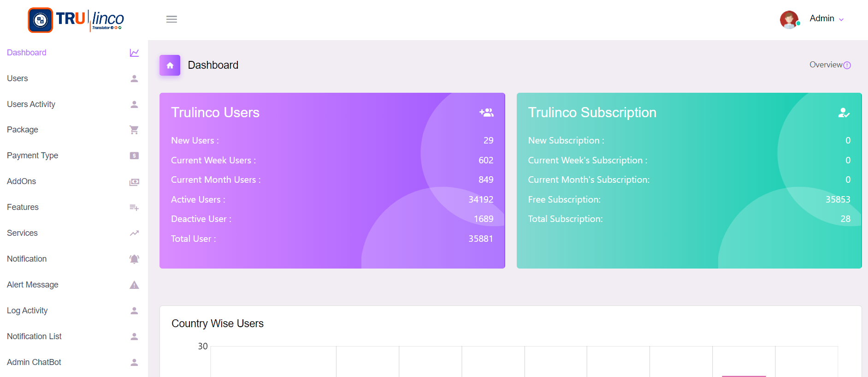
Task: Toggle the hamburger sidebar menu
Action: pyautogui.click(x=171, y=19)
